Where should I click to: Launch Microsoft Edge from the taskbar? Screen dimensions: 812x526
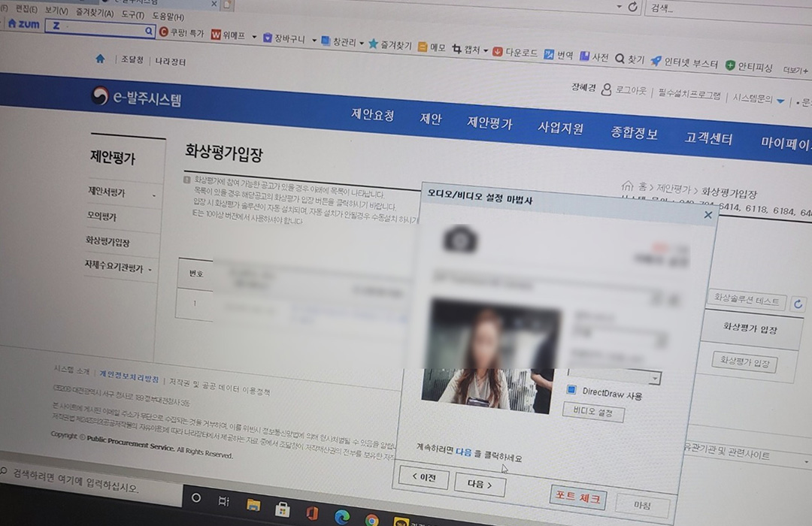click(x=342, y=517)
